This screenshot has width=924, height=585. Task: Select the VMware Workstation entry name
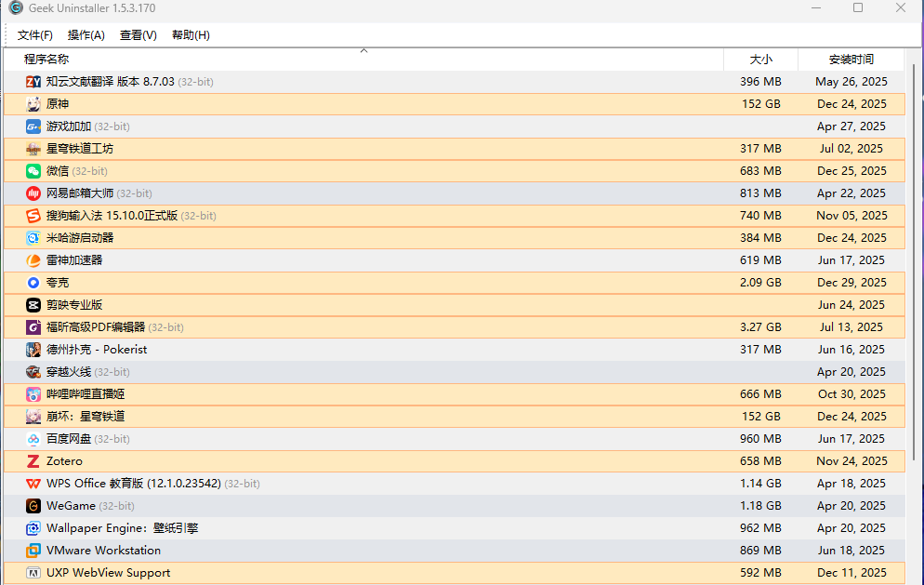tap(104, 551)
